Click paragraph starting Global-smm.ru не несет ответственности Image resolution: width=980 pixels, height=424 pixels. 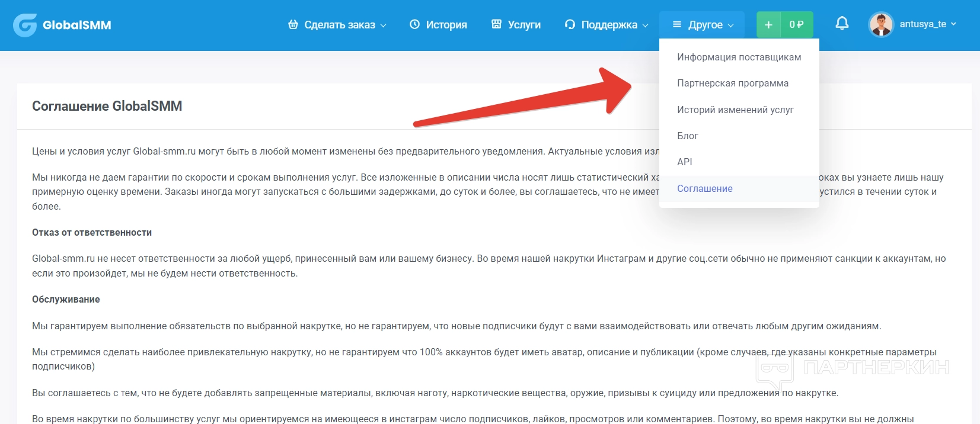click(x=489, y=266)
